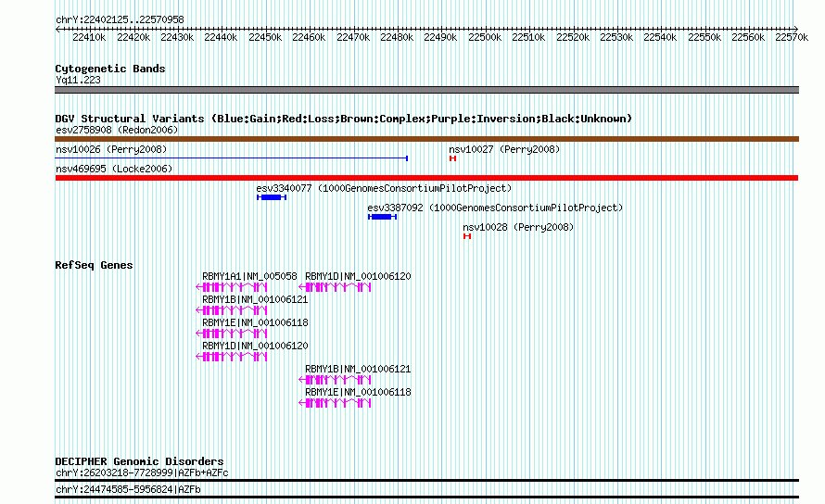This screenshot has width=825, height=504.
Task: Choose the 22560k ruler position
Action: tap(748, 37)
